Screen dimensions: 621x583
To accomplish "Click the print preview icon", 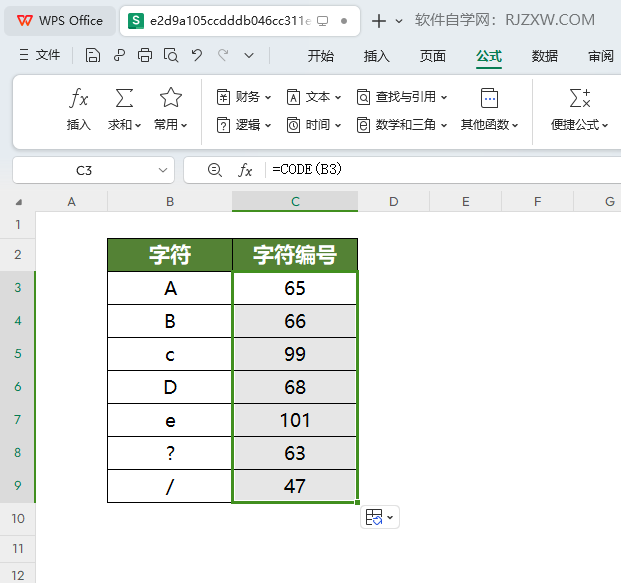I will [x=171, y=55].
